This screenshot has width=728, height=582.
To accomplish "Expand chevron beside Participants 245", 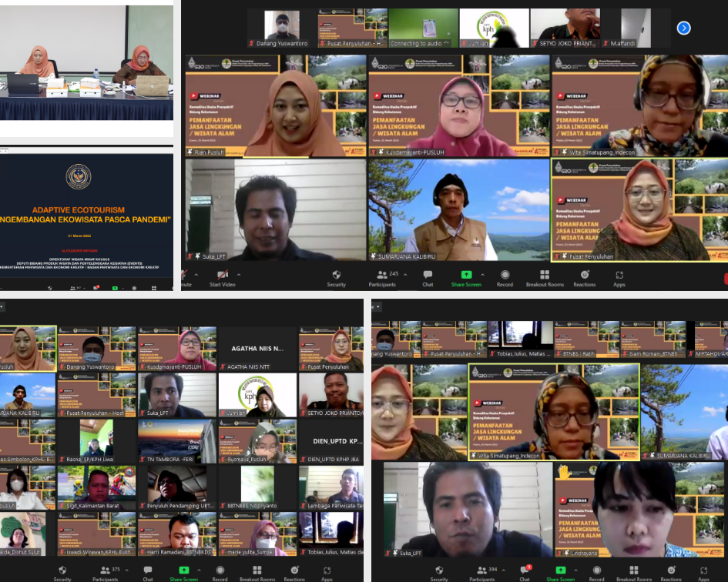I will pos(405,275).
